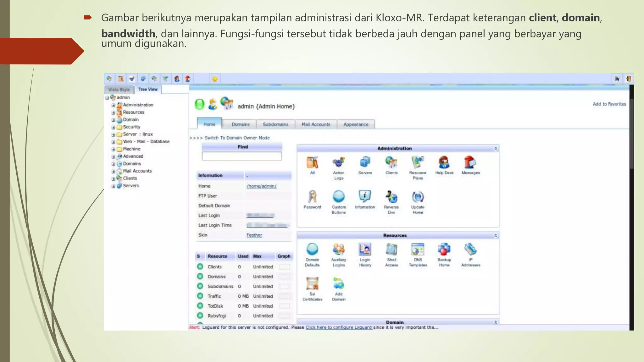The image size is (644, 362).
Task: Switch to the Mail Accounts tab
Action: coord(316,124)
